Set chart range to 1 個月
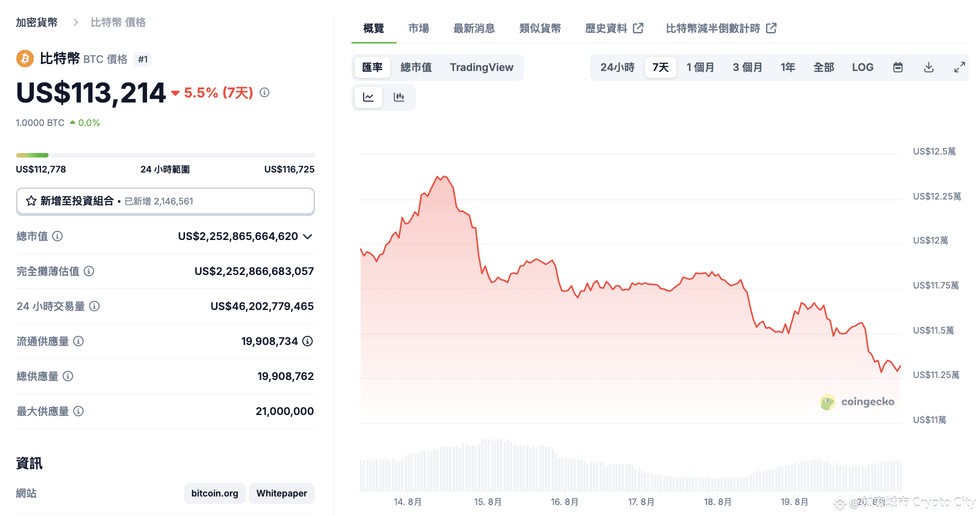This screenshot has width=980, height=516. (x=700, y=67)
